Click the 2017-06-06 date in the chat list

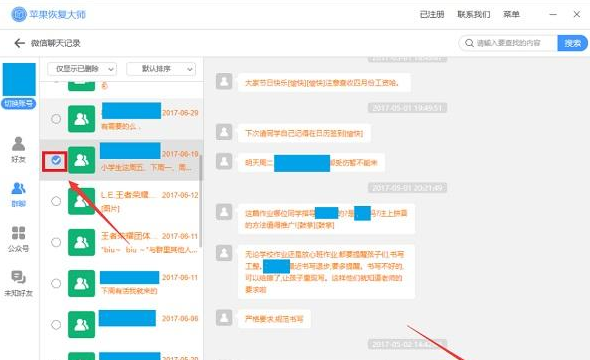pos(180,318)
